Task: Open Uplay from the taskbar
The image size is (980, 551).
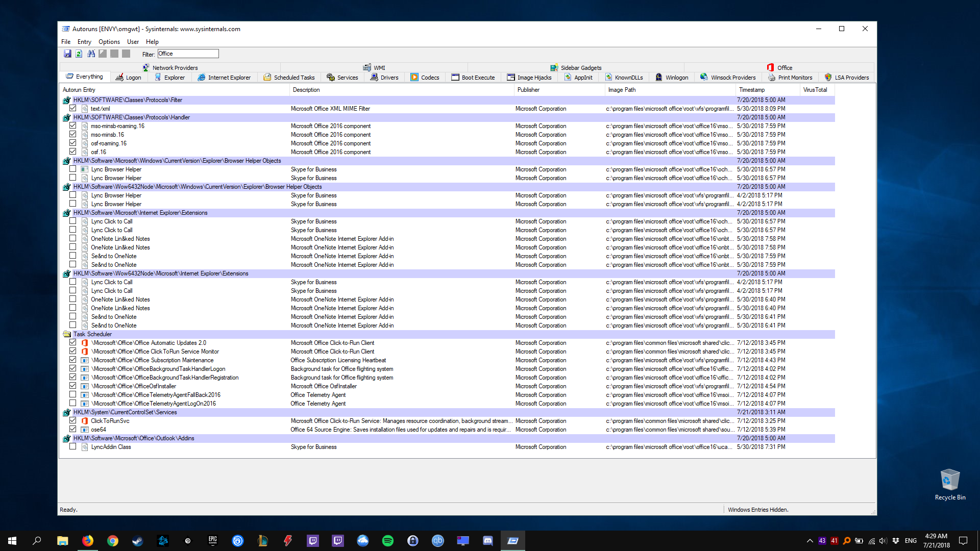Action: coord(238,541)
